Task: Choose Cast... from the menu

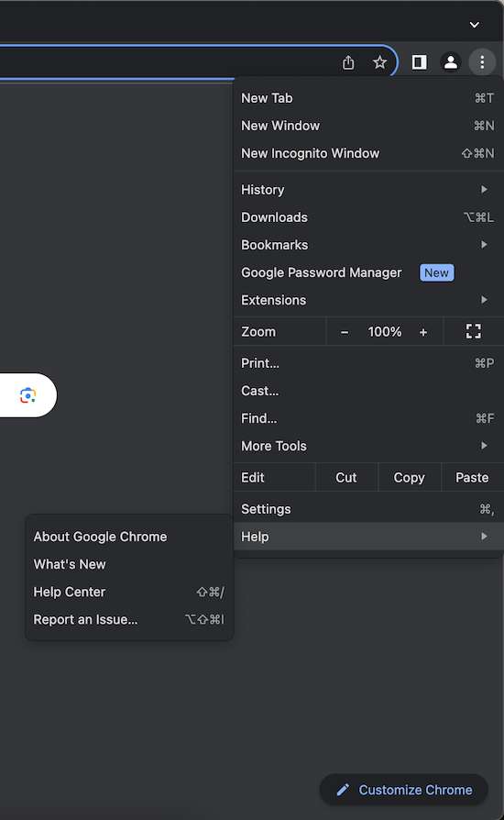Action: click(x=368, y=391)
